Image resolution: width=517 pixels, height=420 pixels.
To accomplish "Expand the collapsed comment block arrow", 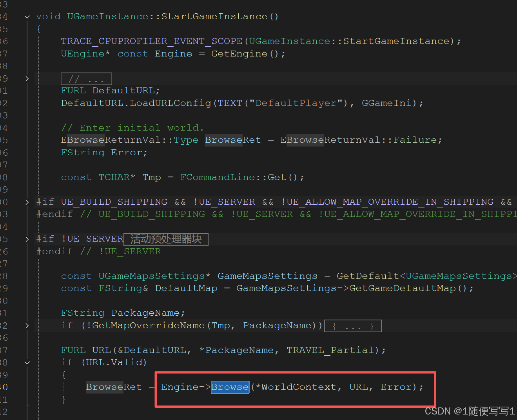I will click(27, 78).
